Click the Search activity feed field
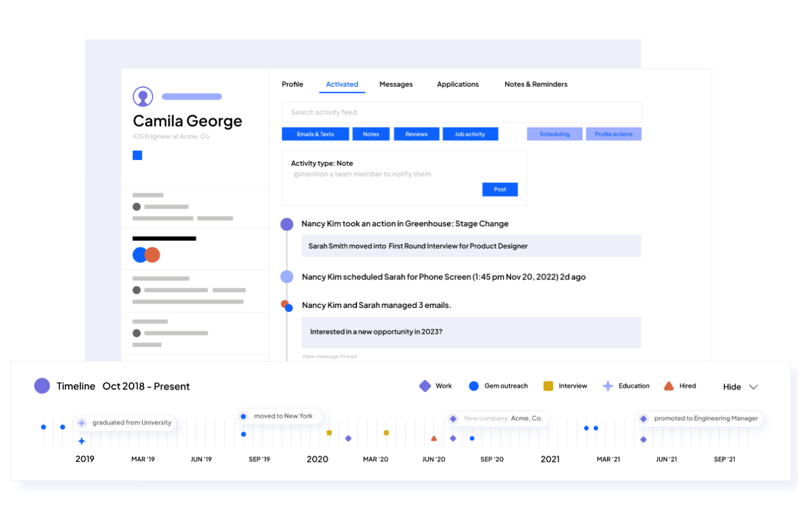798x532 pixels. pos(462,112)
